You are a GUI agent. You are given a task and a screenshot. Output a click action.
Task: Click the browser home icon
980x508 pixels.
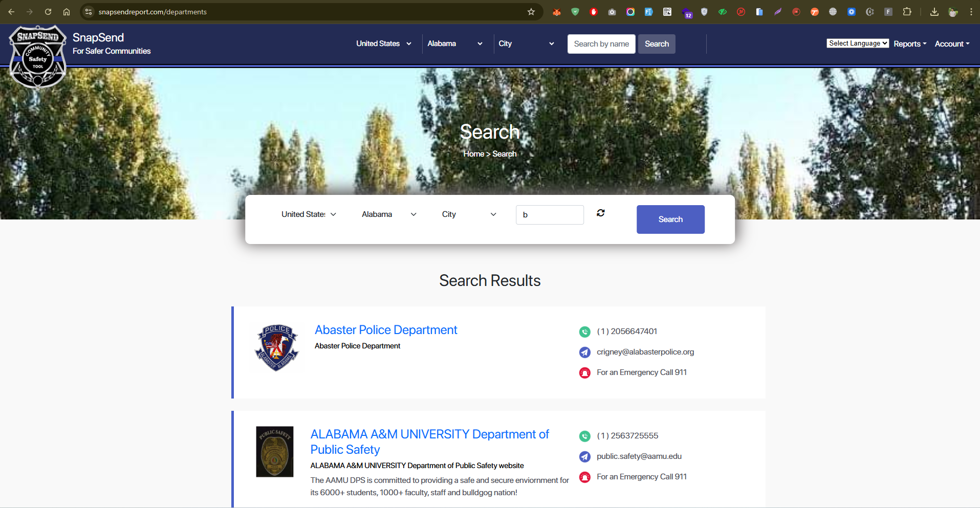(67, 12)
